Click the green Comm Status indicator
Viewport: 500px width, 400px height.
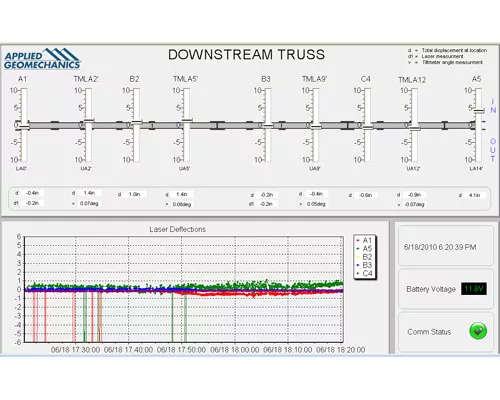click(x=478, y=331)
